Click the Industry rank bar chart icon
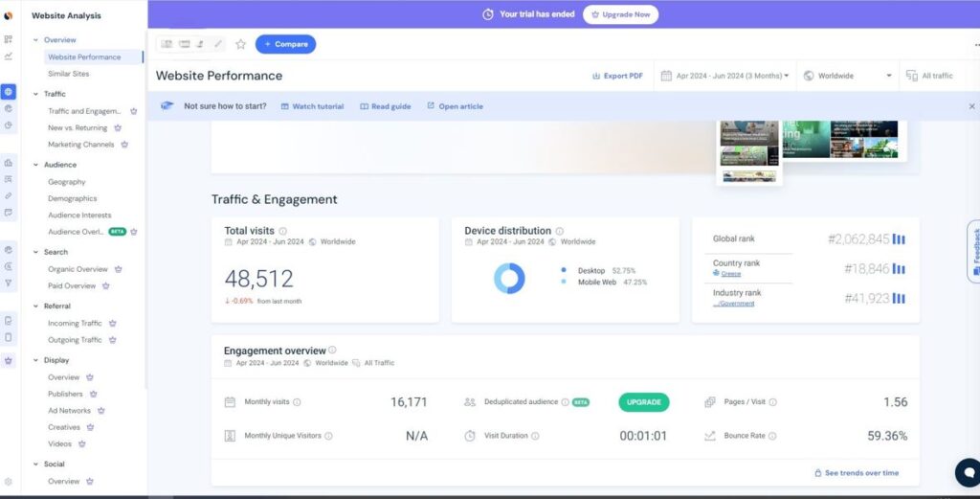This screenshot has width=980, height=499. (899, 298)
